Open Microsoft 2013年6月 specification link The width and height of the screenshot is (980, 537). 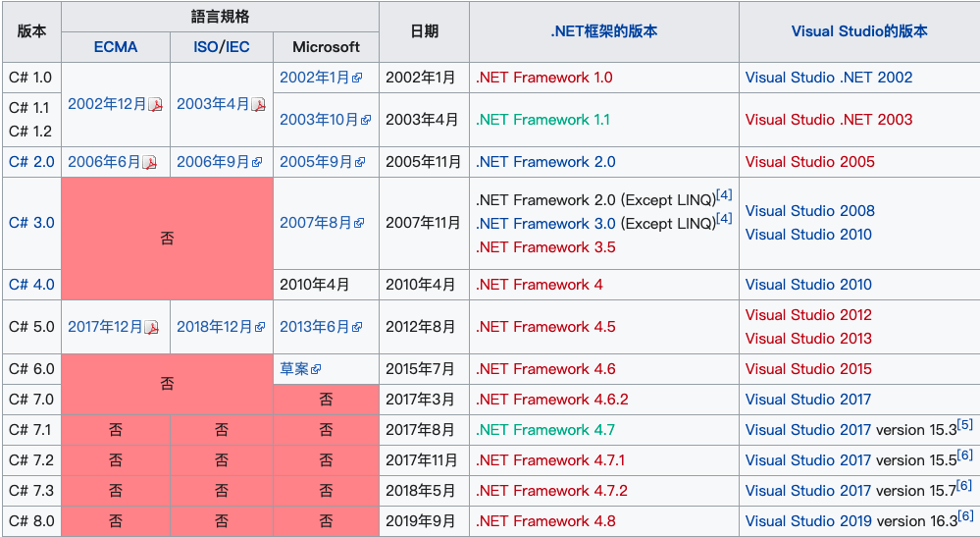pyautogui.click(x=314, y=327)
